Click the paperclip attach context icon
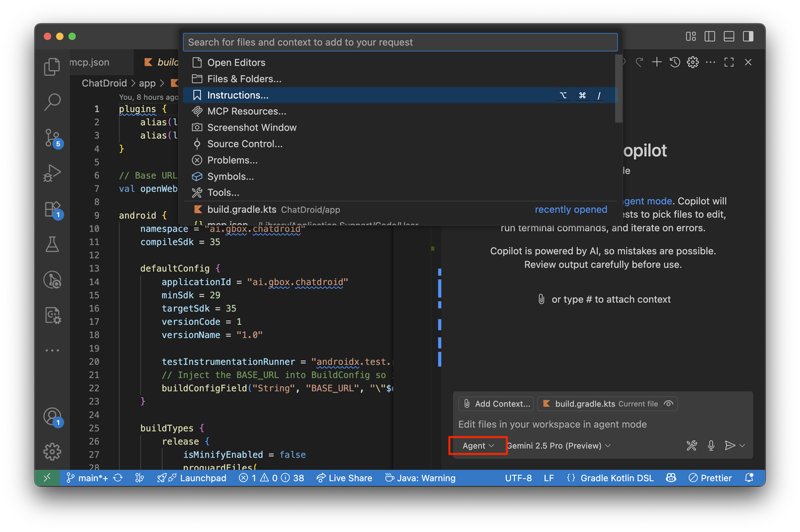 (x=541, y=299)
